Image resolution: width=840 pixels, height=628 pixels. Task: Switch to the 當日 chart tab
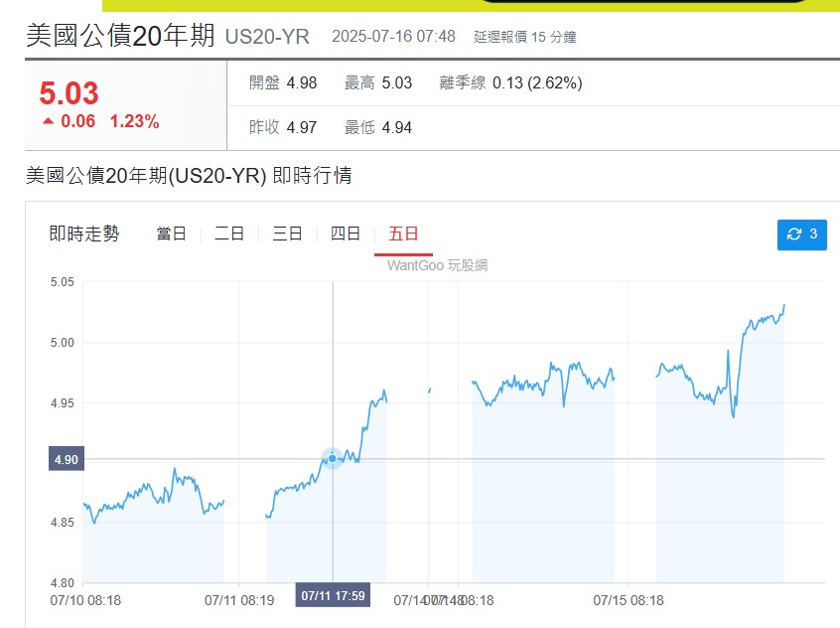point(171,235)
